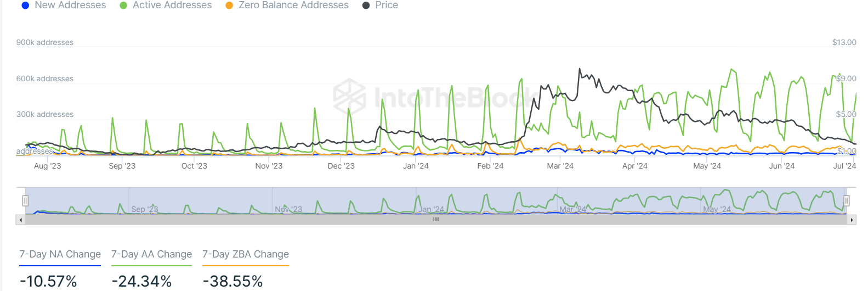Click the Mar '24 x-axis label
This screenshot has height=291, width=868.
click(560, 166)
